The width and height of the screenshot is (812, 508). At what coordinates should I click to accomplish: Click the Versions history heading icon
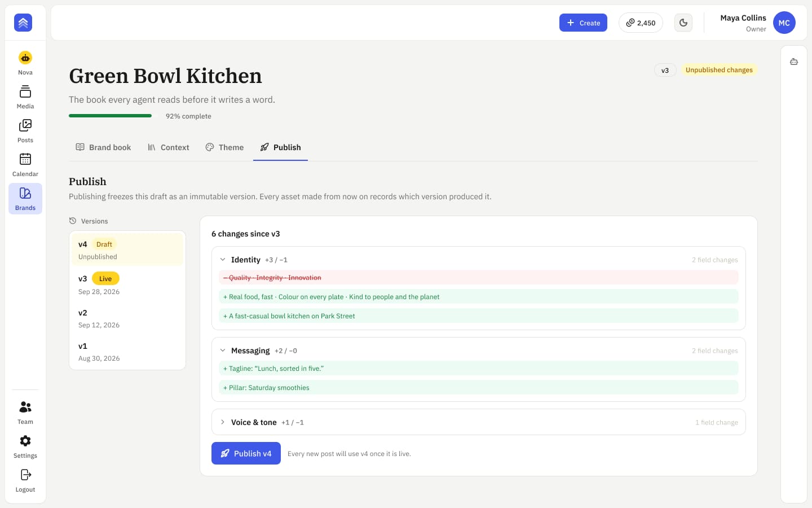(x=73, y=221)
